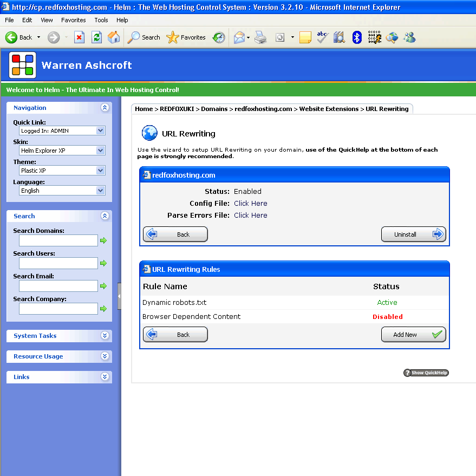
Task: Stop page loading with red X icon
Action: (x=79, y=38)
